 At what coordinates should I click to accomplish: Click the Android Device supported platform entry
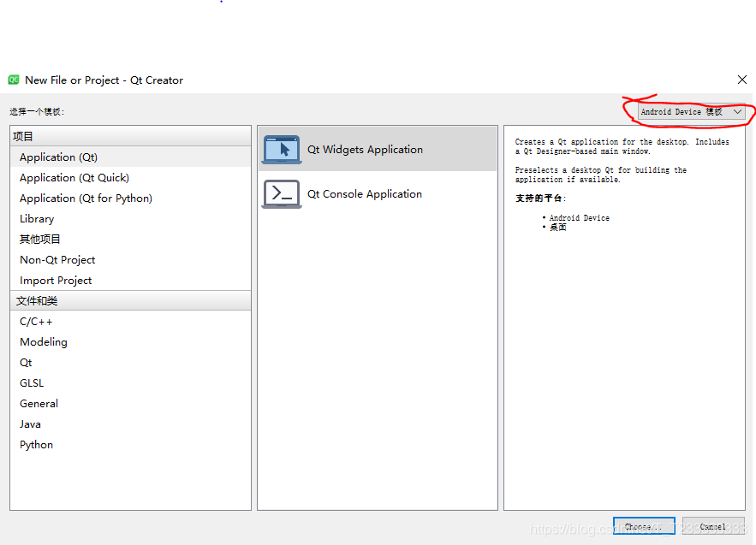click(x=579, y=218)
